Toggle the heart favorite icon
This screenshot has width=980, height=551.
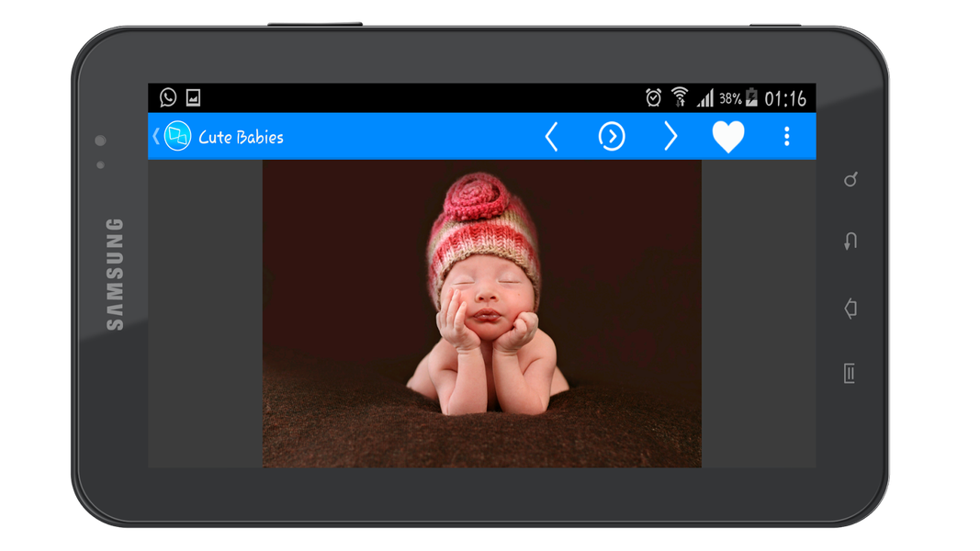pyautogui.click(x=728, y=137)
